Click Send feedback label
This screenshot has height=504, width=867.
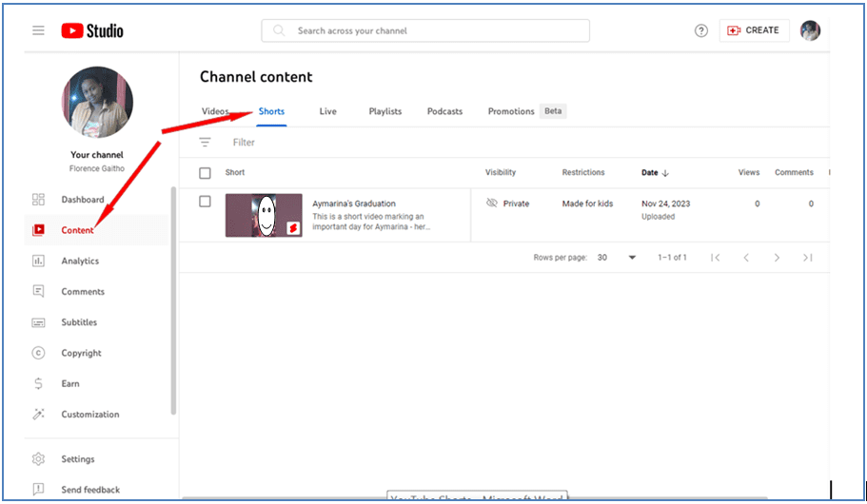(90, 490)
